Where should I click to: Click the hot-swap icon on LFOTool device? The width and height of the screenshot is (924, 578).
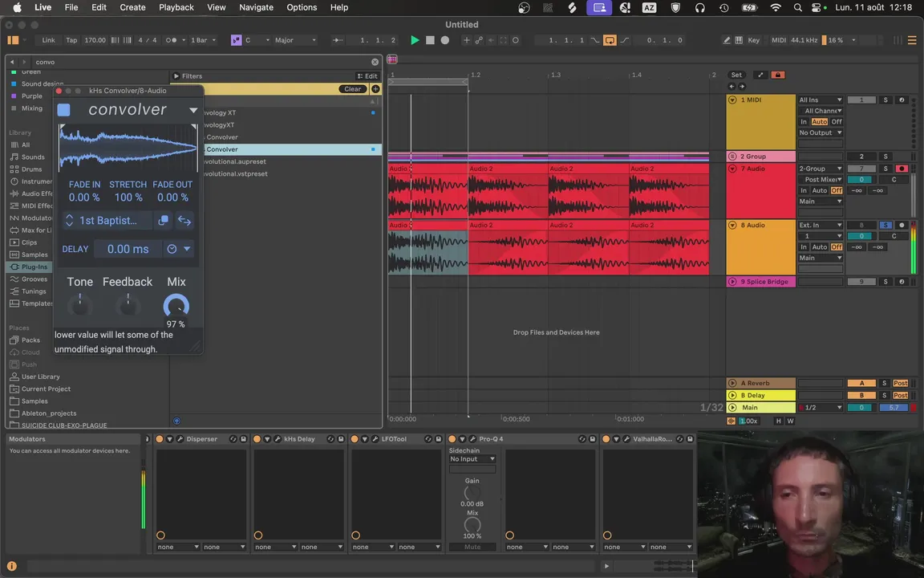(428, 439)
